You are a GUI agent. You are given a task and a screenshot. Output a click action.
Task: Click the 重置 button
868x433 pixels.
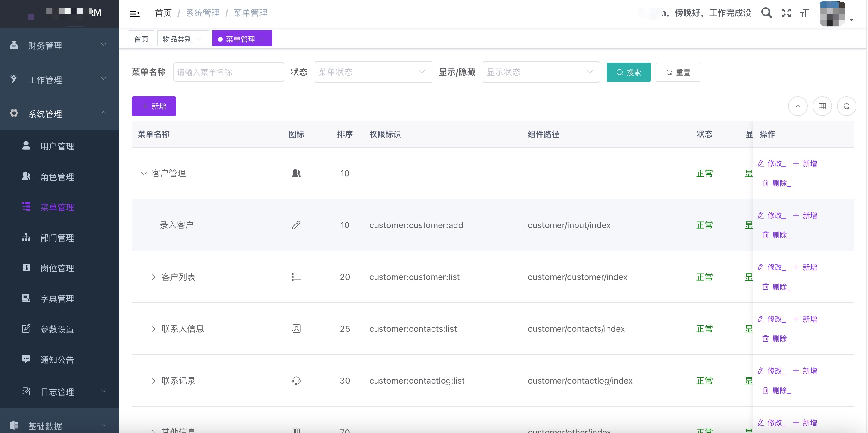coord(678,72)
